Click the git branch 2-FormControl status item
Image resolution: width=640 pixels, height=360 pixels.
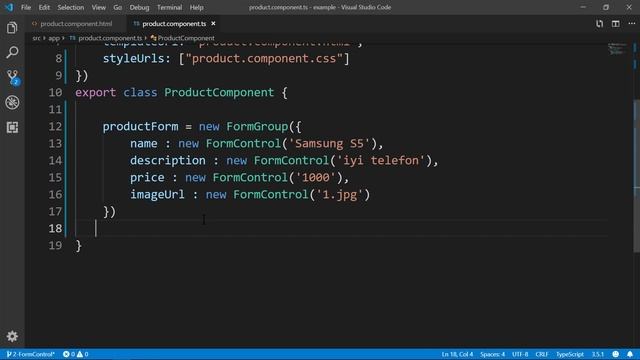point(31,354)
